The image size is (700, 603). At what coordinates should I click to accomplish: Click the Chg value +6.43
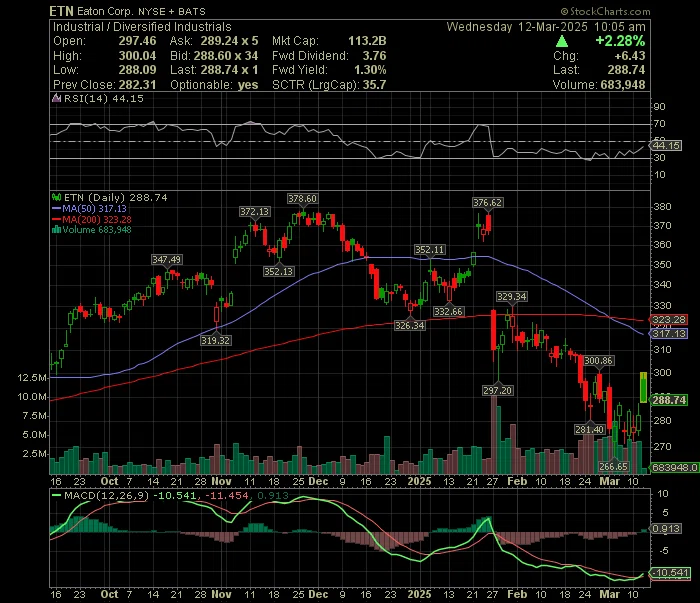[x=630, y=56]
